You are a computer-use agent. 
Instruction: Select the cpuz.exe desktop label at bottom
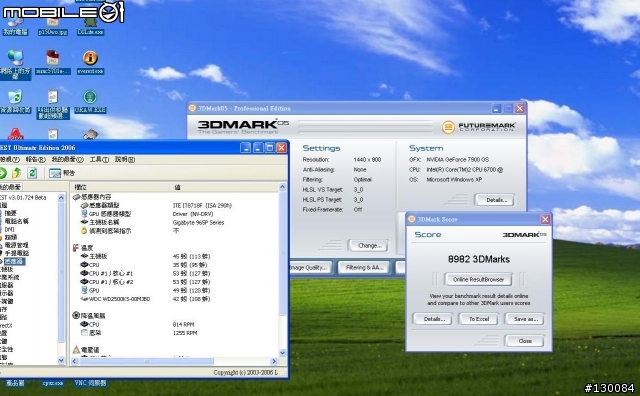pos(53,383)
